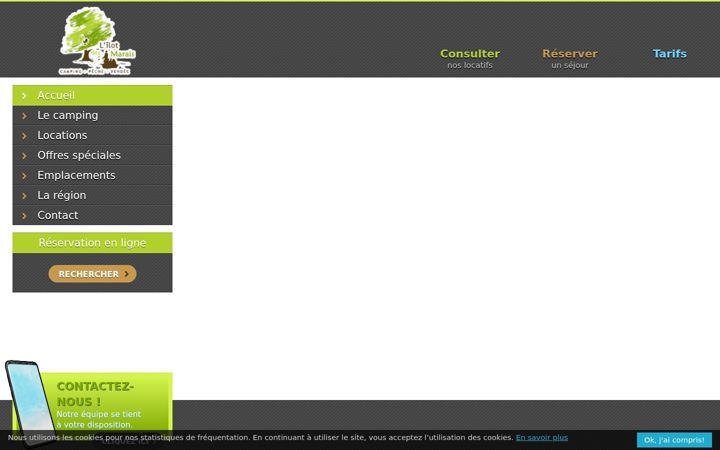Click 'Notre équipe se tient à votre disposition' text
This screenshot has height=450, width=720.
click(x=99, y=419)
